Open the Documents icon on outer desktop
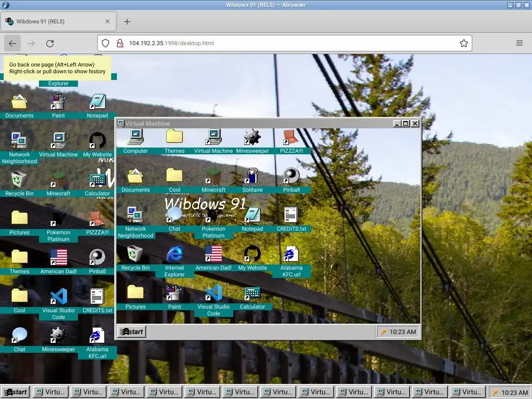The image size is (532, 399). coord(19,106)
